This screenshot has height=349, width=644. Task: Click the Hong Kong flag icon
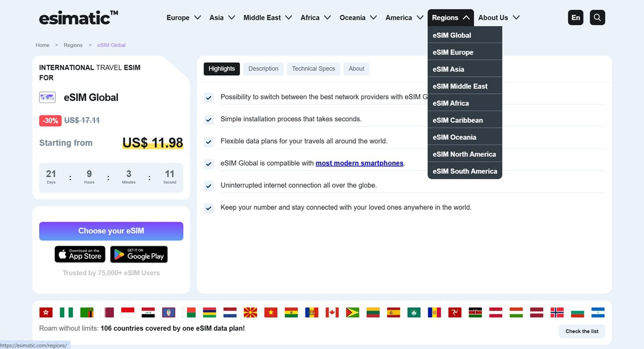pos(46,312)
